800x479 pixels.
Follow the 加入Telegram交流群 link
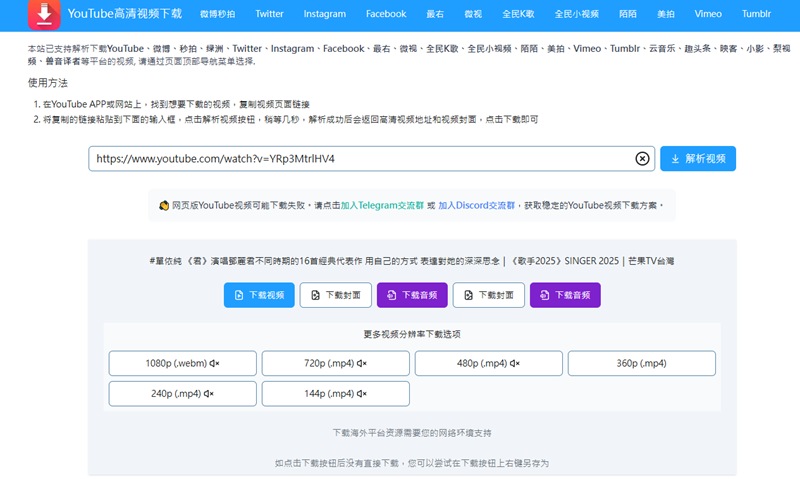tap(382, 206)
